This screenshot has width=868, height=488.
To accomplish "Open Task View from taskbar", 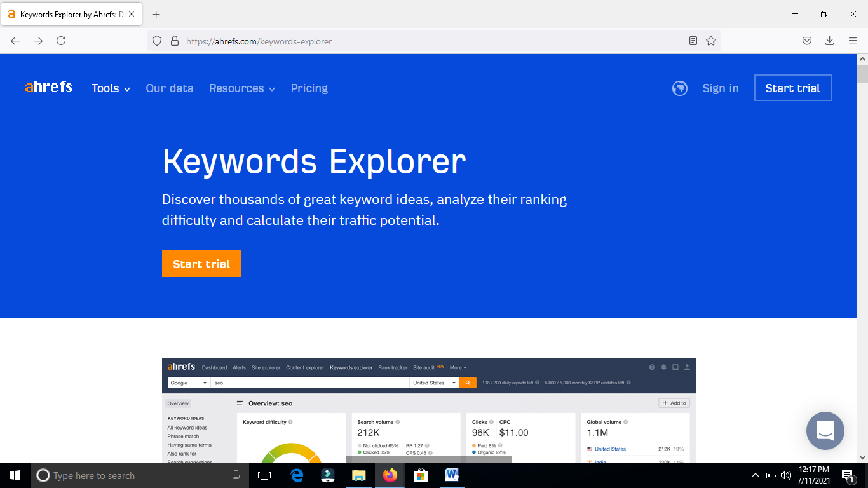I will point(264,475).
